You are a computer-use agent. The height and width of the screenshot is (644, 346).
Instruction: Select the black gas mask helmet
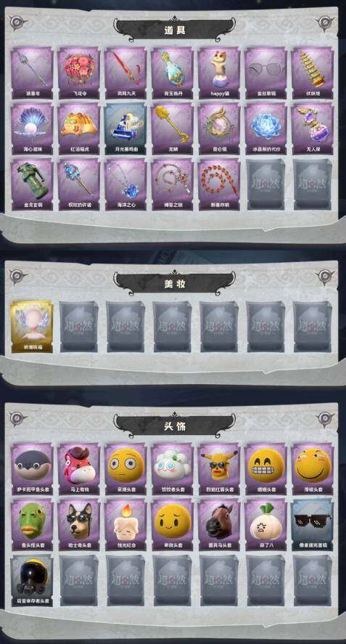point(32,581)
